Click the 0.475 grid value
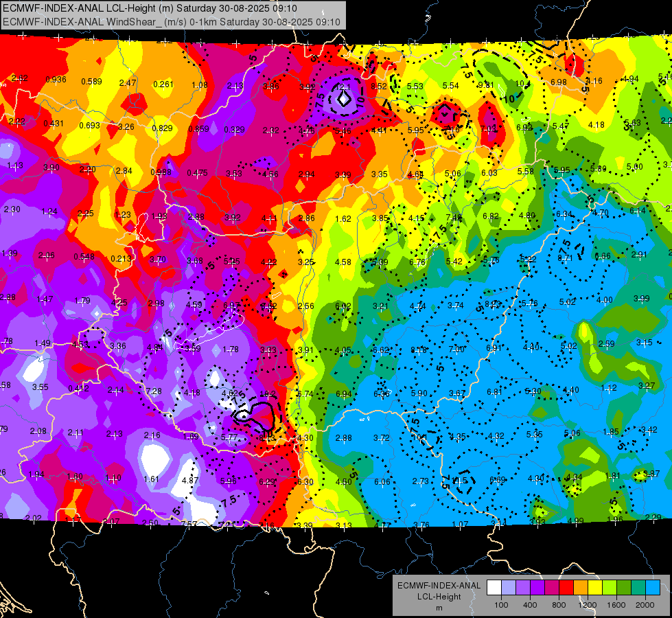672x618 pixels. click(x=197, y=173)
